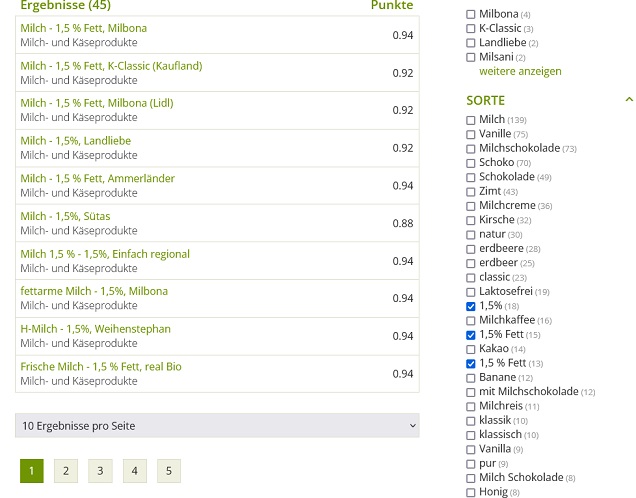Open 'Milch - 1,5%, Sütas' result
The height and width of the screenshot is (498, 636).
65,216
